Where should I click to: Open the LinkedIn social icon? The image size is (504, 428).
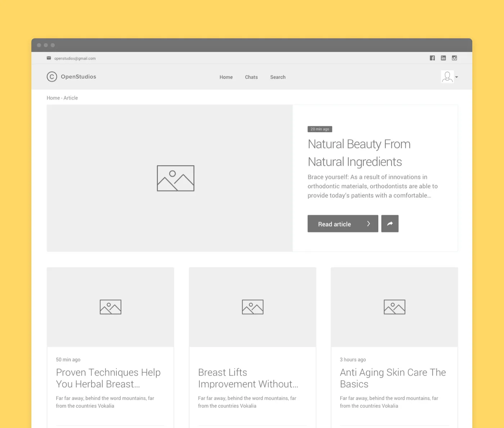tap(444, 58)
